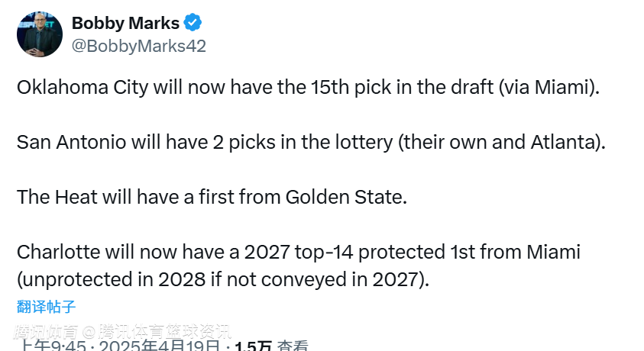
Task: Click the words "(via Miami)"
Action: point(549,87)
